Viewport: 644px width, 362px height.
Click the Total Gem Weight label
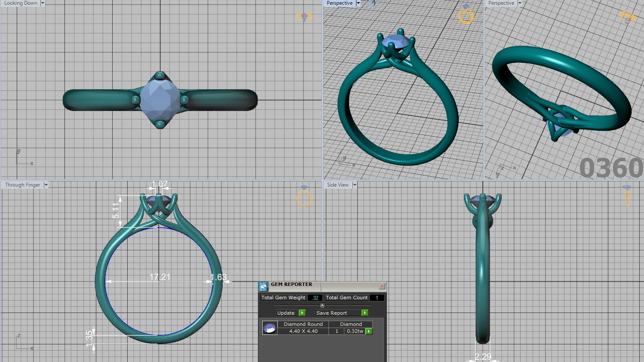(283, 298)
